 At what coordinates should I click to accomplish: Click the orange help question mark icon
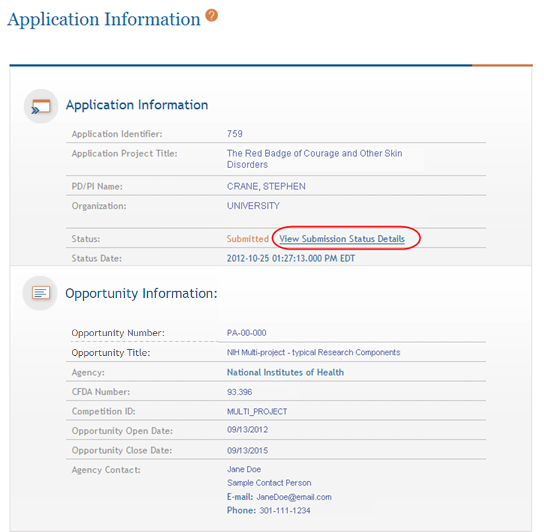click(x=211, y=16)
